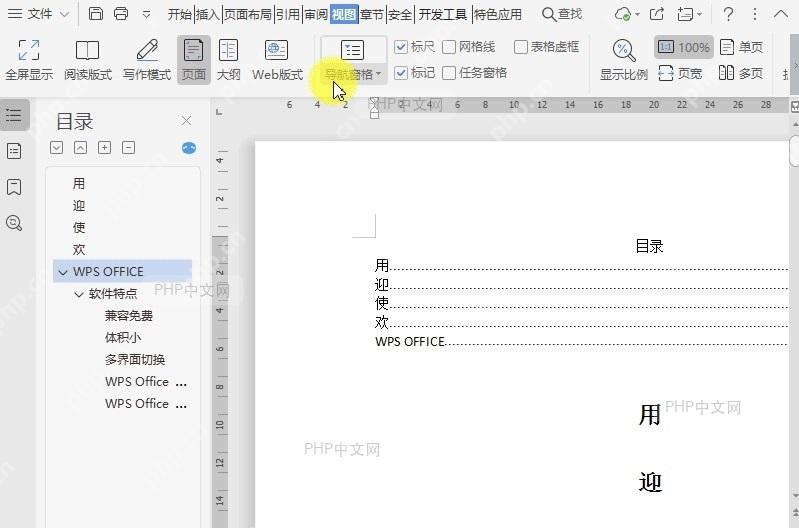
Task: Jump to 体积小 heading in outline
Action: coord(123,337)
